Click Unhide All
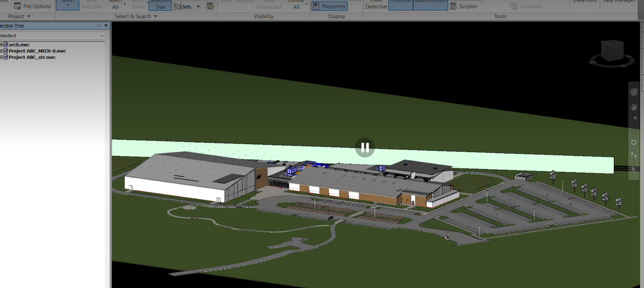Viewport: 644px width, 288px height. pyautogui.click(x=297, y=5)
